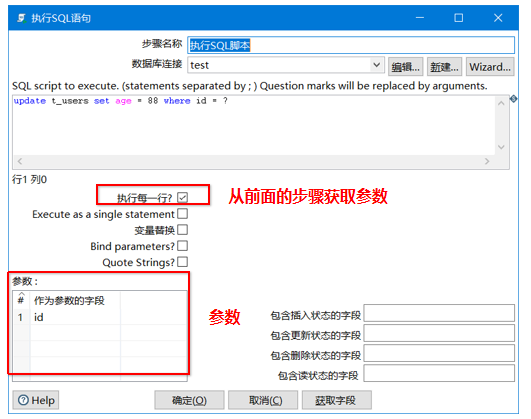Maximize the 执行SQL语句 window
The width and height of the screenshot is (531, 419).
[x=459, y=18]
